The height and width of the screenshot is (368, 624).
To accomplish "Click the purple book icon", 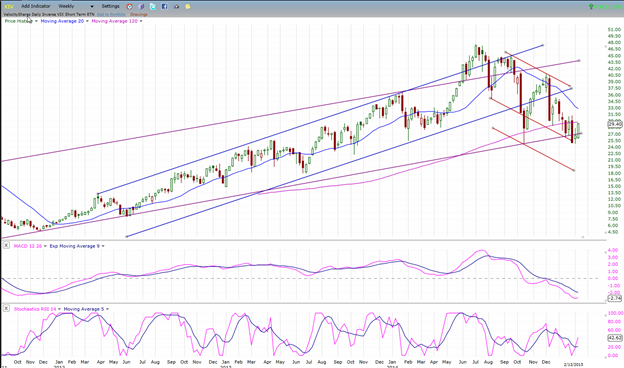I will pyautogui.click(x=141, y=6).
